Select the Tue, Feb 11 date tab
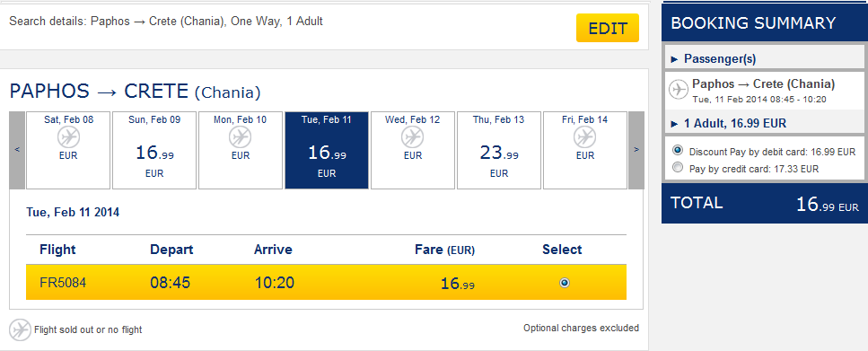This screenshot has width=868, height=351. (327, 150)
